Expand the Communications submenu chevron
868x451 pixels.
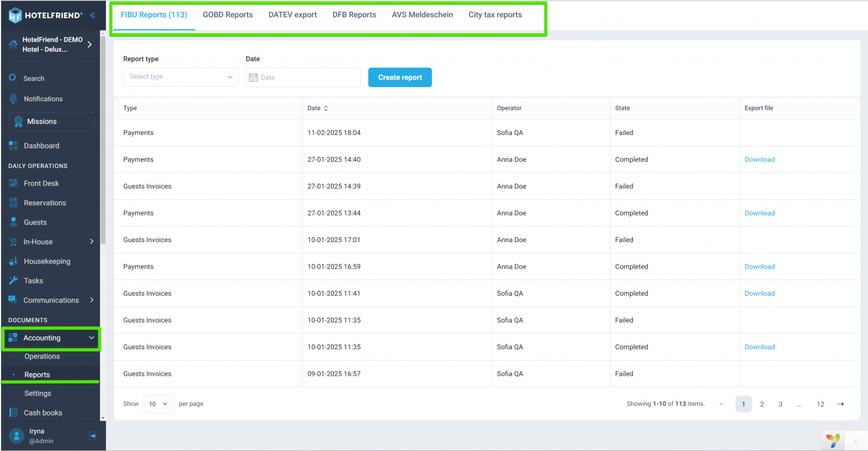(92, 300)
